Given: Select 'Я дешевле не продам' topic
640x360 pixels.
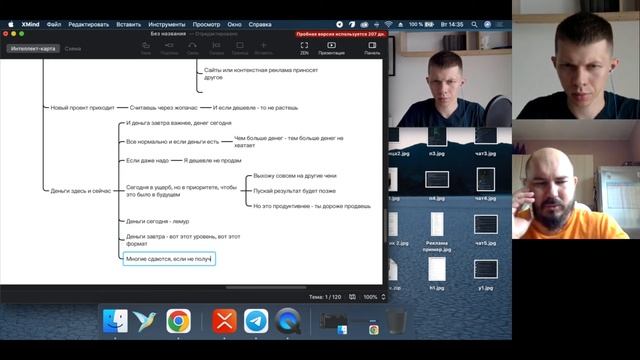Looking at the screenshot, I should [212, 160].
